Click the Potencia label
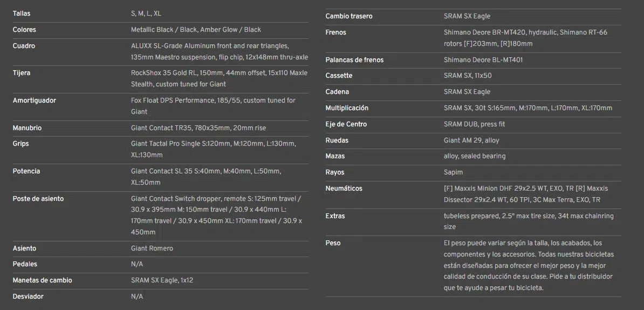 (x=26, y=171)
